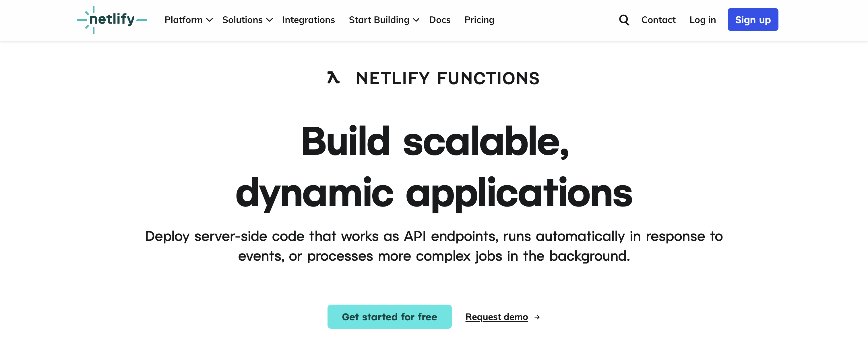868x339 pixels.
Task: Open the search magnifier icon
Action: [624, 20]
